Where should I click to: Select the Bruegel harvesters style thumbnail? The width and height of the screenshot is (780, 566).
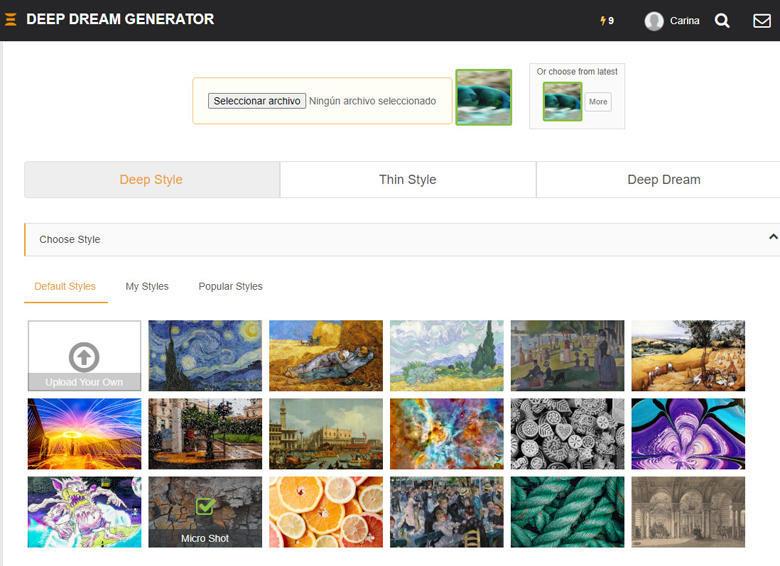[x=688, y=356]
